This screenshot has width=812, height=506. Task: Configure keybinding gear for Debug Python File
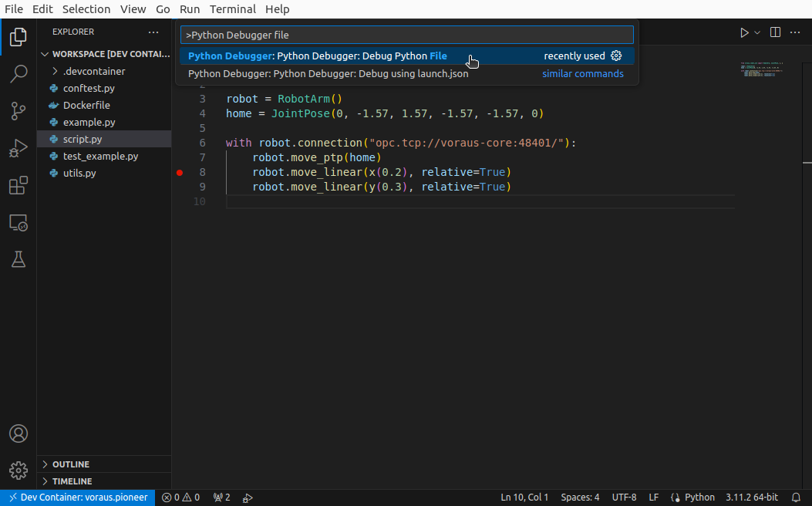coord(616,56)
